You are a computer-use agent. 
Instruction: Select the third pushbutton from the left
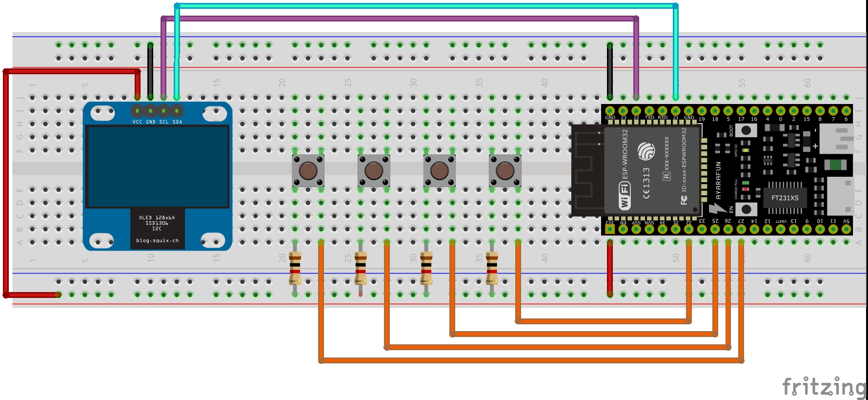coord(439,170)
